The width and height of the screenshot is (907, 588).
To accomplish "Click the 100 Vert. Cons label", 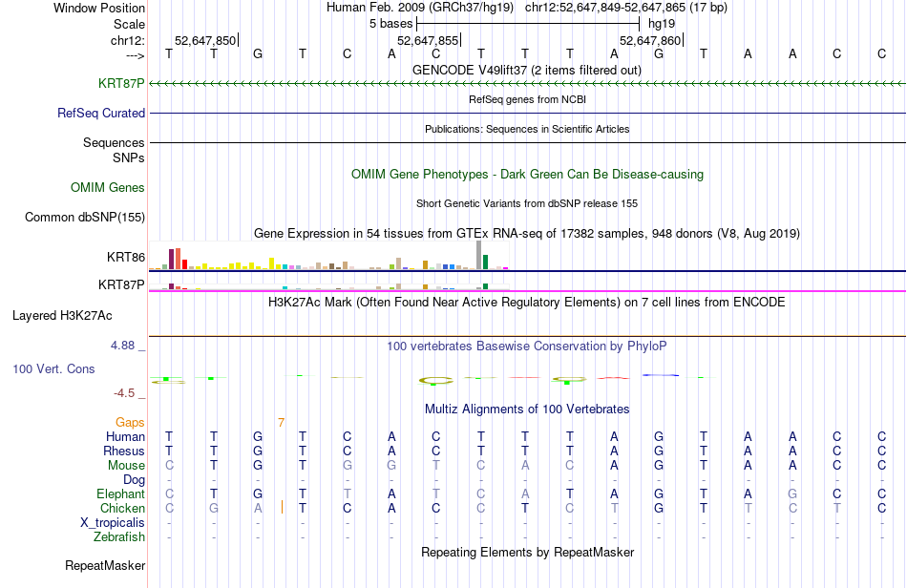I will (53, 368).
